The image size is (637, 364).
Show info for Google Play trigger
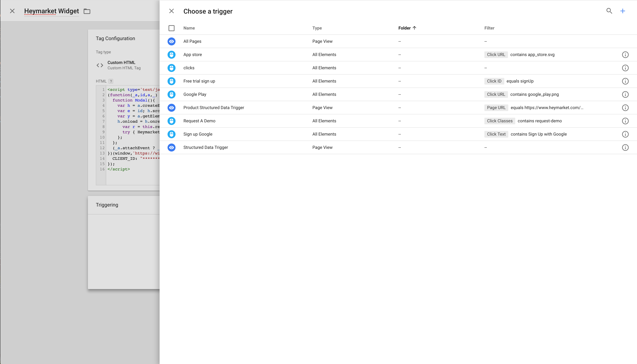[625, 94]
